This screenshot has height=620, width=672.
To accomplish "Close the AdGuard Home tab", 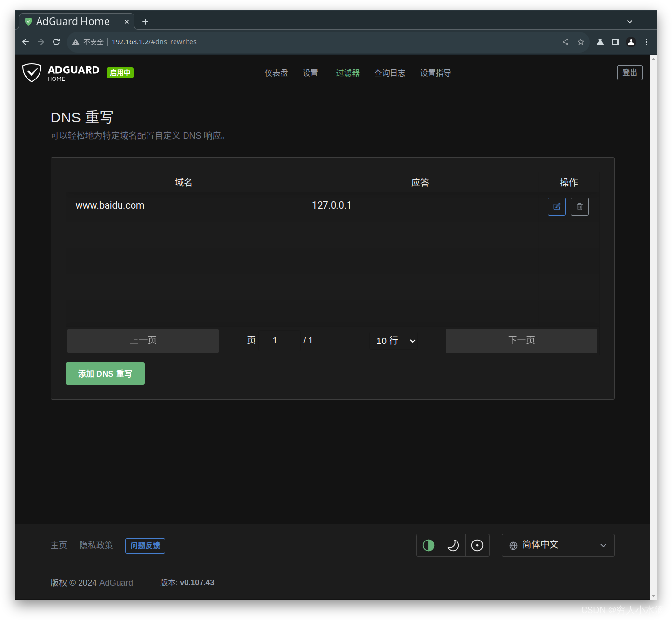I will [127, 22].
